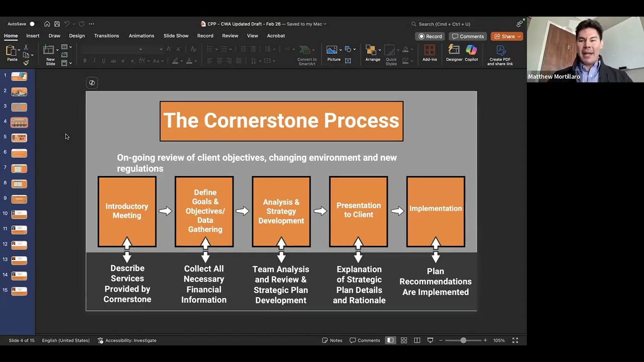Open the Add-ins pane
644x362 pixels.
[430, 53]
